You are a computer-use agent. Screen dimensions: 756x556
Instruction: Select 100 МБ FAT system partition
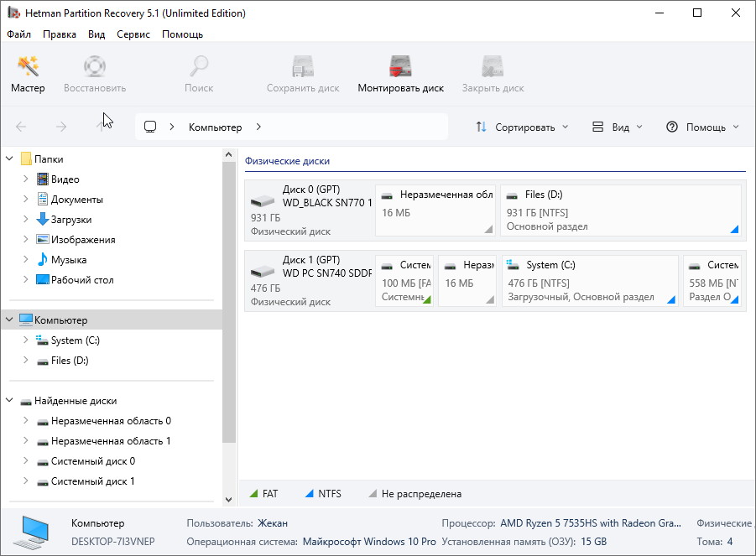click(x=404, y=280)
